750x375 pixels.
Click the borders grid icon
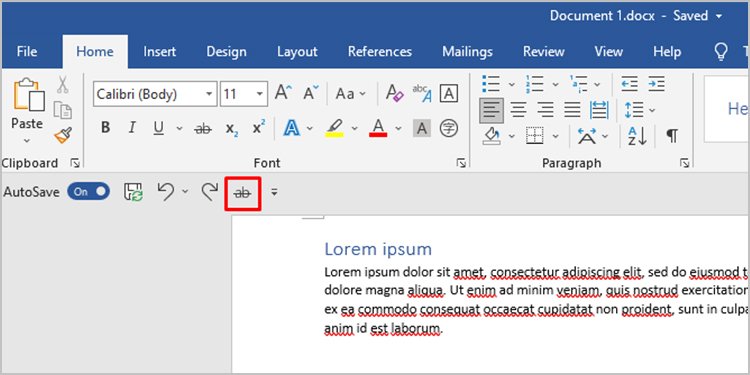coord(535,136)
